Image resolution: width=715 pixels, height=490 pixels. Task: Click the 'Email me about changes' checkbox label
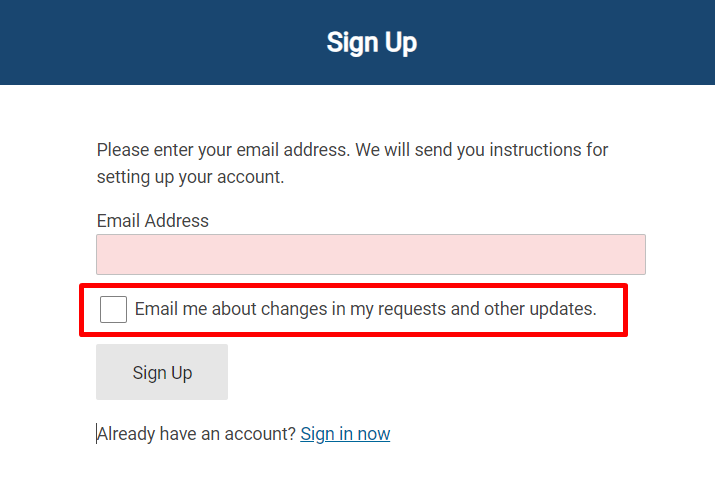coord(365,309)
